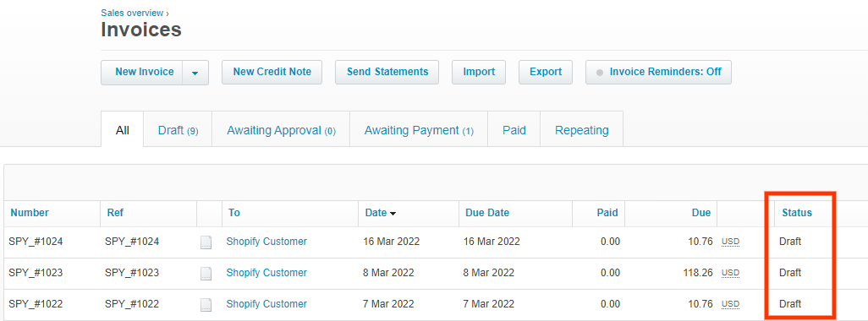Click document icon in SPY_#1022 row
868x321 pixels.
click(x=206, y=304)
